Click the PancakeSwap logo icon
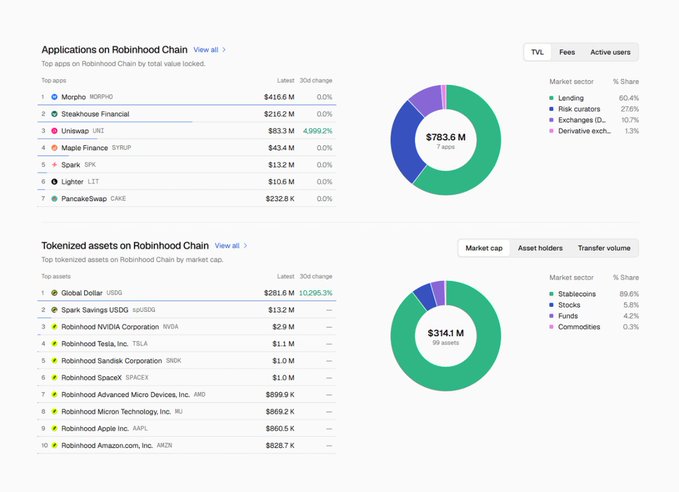This screenshot has width=679, height=492. 55,199
